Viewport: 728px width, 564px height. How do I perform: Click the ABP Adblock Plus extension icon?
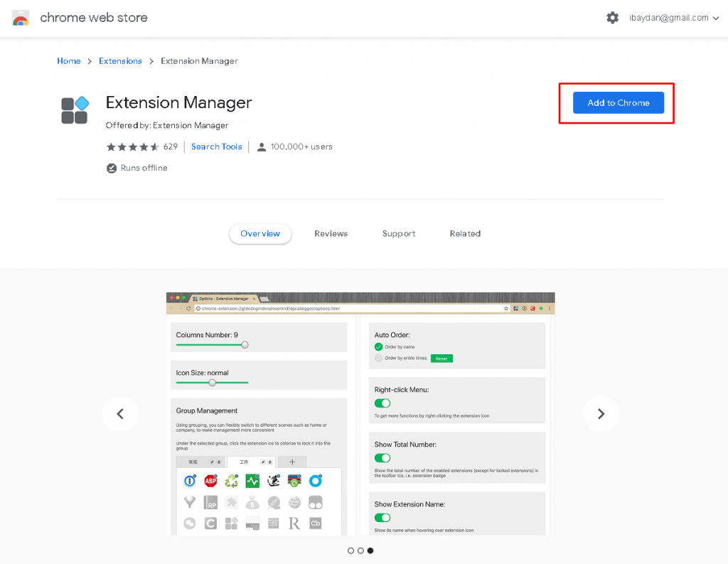pyautogui.click(x=210, y=481)
